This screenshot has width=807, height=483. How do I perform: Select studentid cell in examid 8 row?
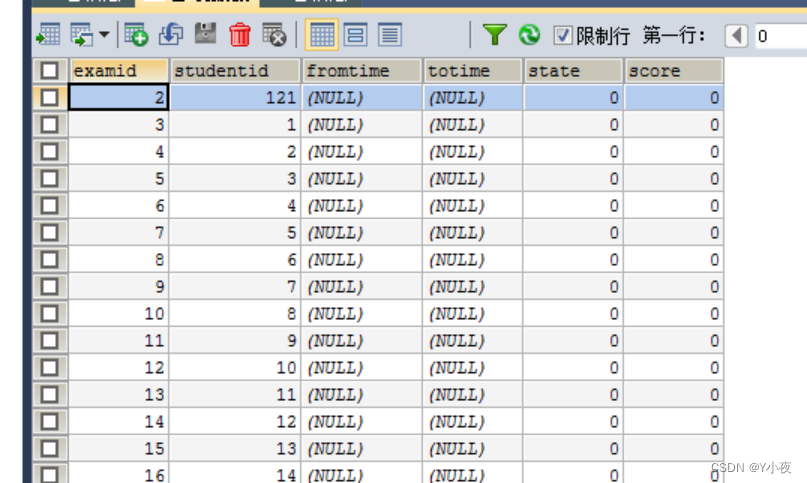(235, 260)
